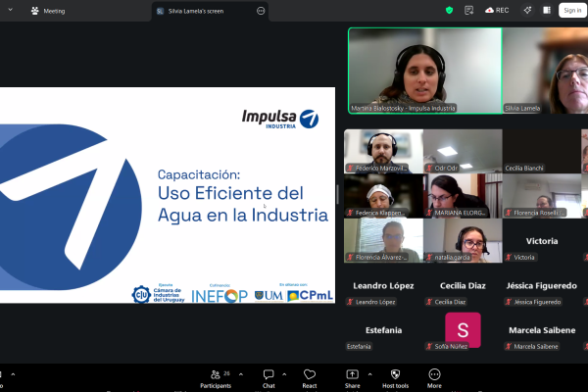Click muted mic icon of Florencia Roselli
Screen dimensions: 588x392
509,213
